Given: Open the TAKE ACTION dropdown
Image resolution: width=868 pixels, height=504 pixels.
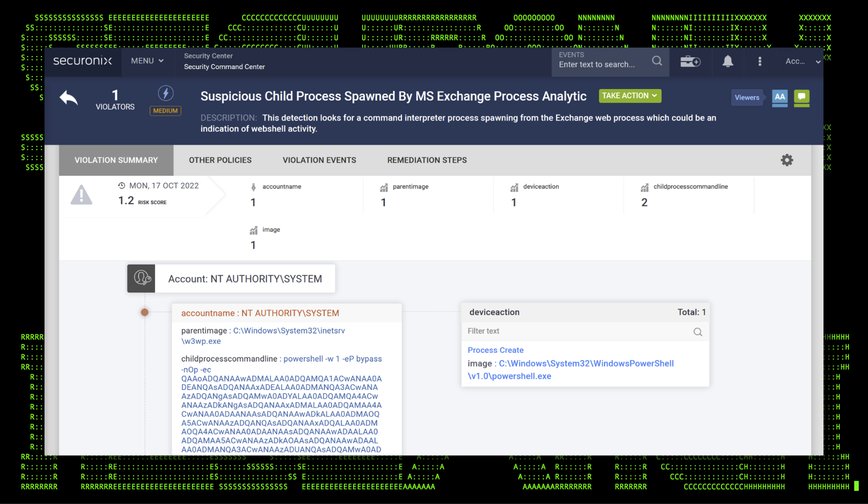Looking at the screenshot, I should [x=629, y=96].
